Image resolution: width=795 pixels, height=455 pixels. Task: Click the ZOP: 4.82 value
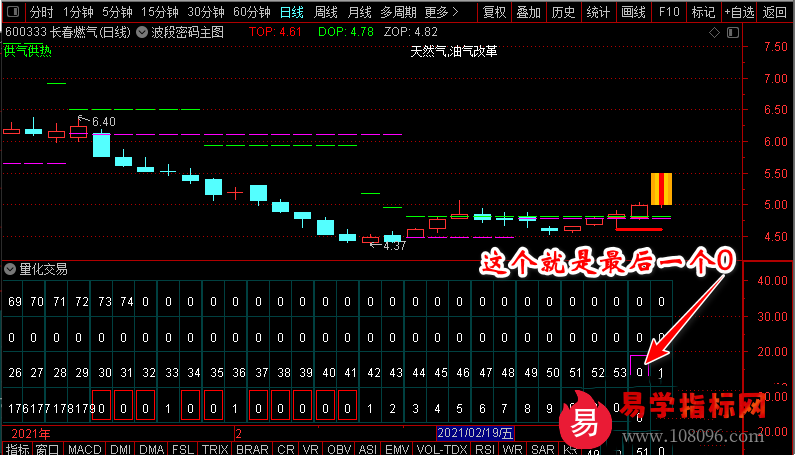pos(411,32)
